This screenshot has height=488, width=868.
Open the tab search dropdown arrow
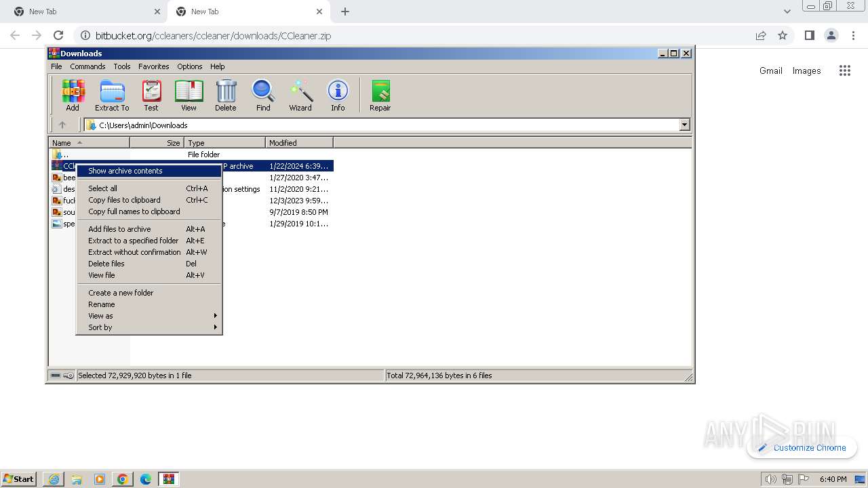(787, 12)
